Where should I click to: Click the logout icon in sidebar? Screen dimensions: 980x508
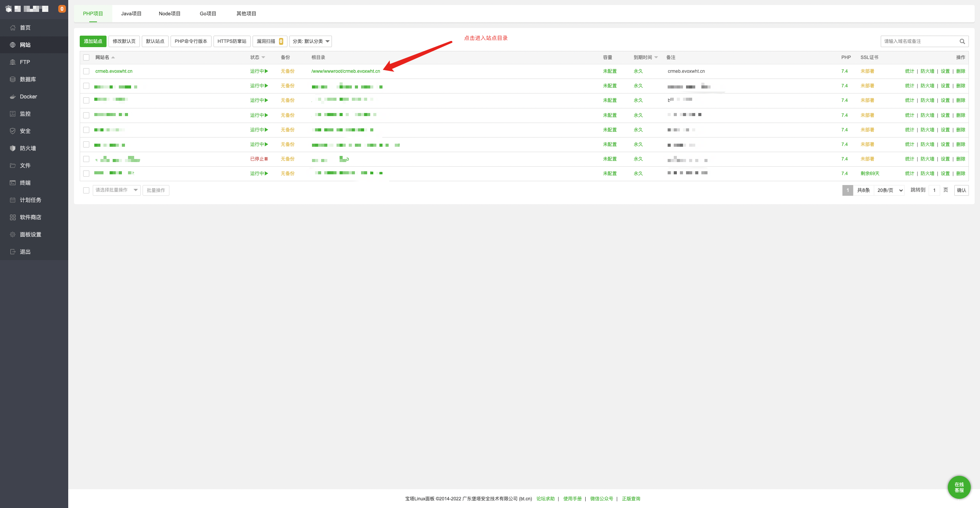click(x=13, y=252)
